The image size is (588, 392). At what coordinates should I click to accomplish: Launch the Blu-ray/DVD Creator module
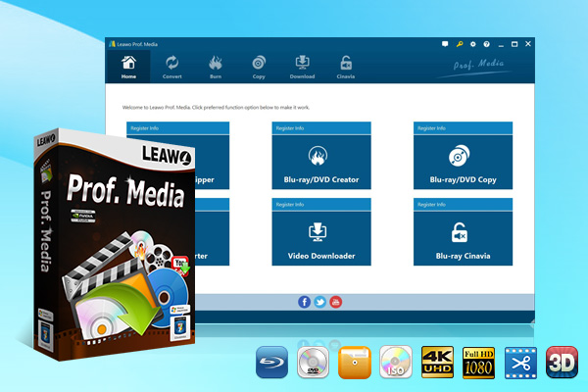(321, 162)
